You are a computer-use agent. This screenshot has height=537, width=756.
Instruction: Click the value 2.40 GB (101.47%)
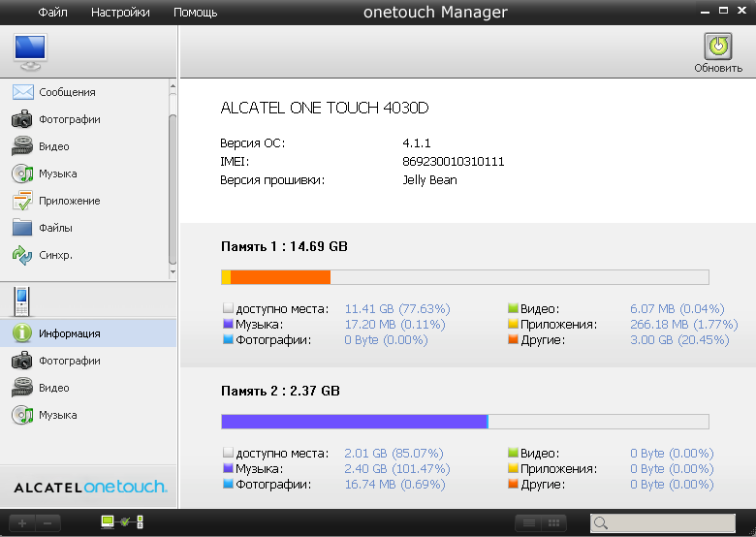click(x=396, y=468)
